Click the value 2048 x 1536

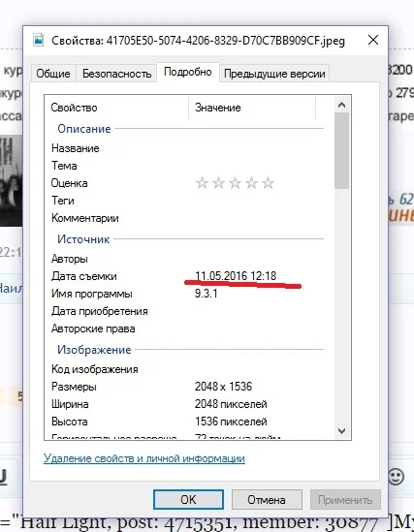pyautogui.click(x=224, y=386)
